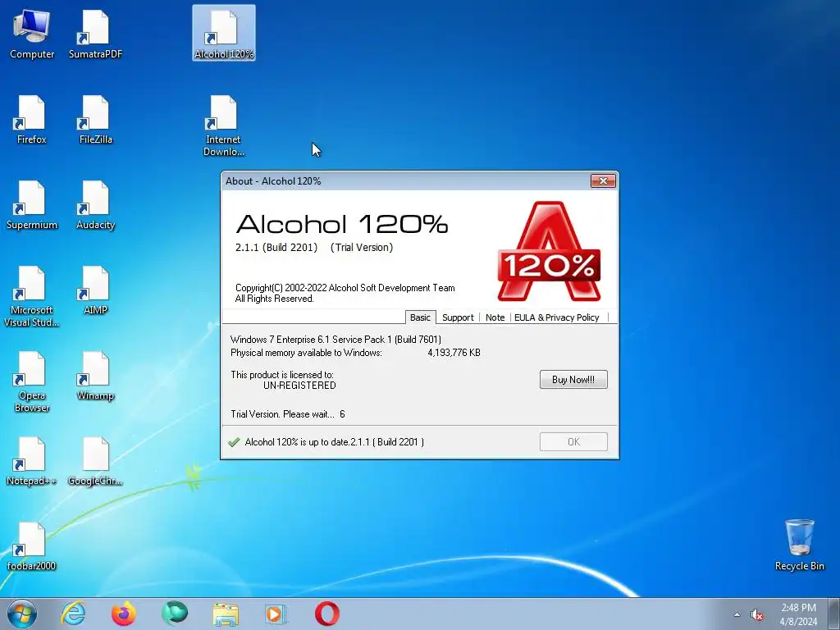Launch Firefox from the taskbar
The width and height of the screenshot is (840, 630).
[x=124, y=614]
